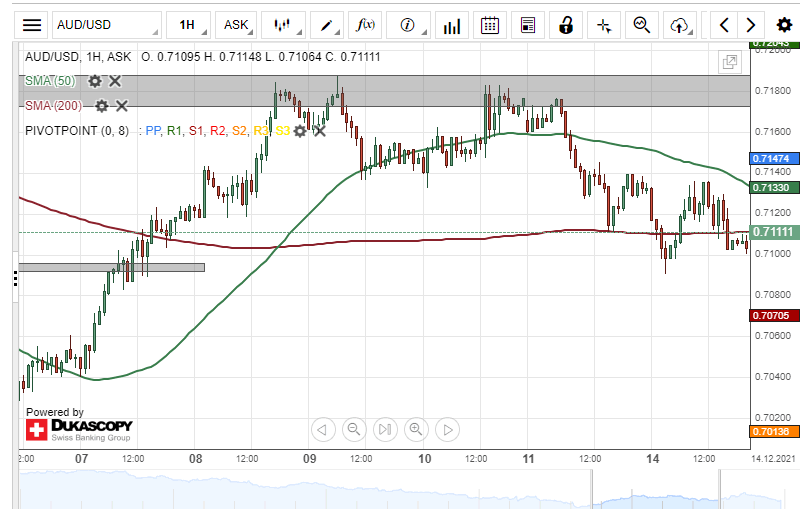Enable the crosshair cursor tool
This screenshot has height=518, width=811.
[x=604, y=25]
